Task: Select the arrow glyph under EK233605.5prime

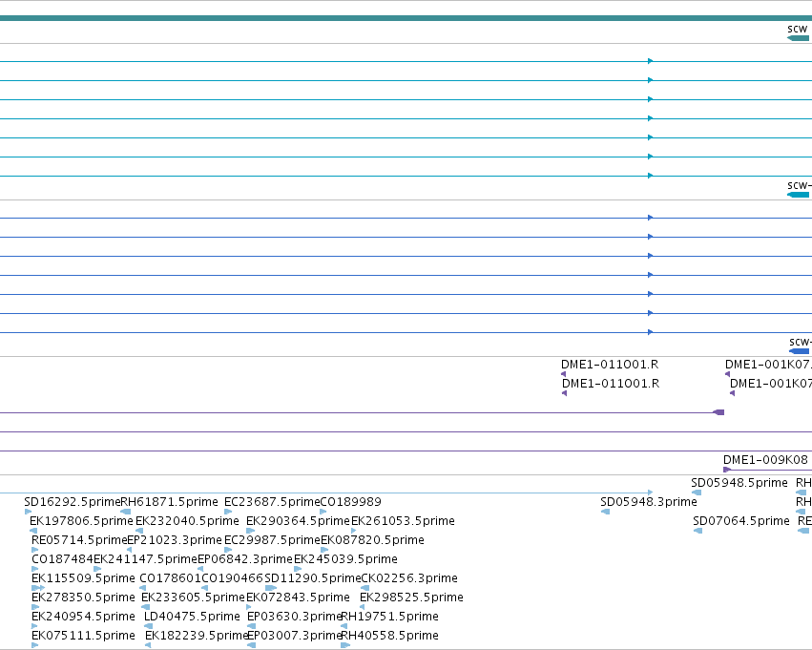Action: [146, 607]
